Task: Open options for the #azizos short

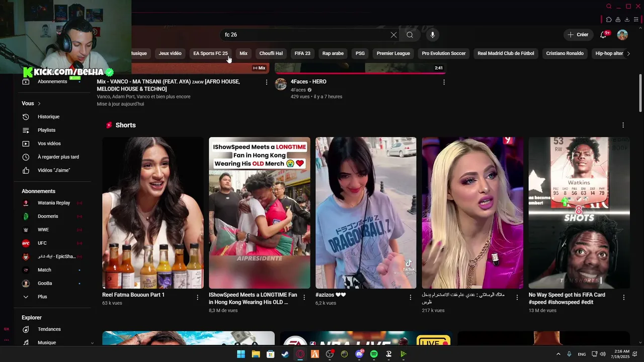Action: point(411,297)
